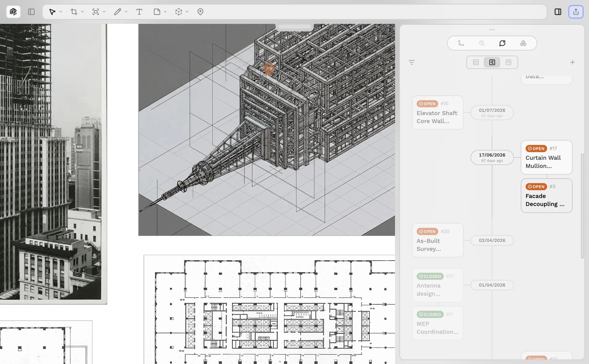The height and width of the screenshot is (364, 589).
Task: Select the arrow pointer tool
Action: (52, 12)
